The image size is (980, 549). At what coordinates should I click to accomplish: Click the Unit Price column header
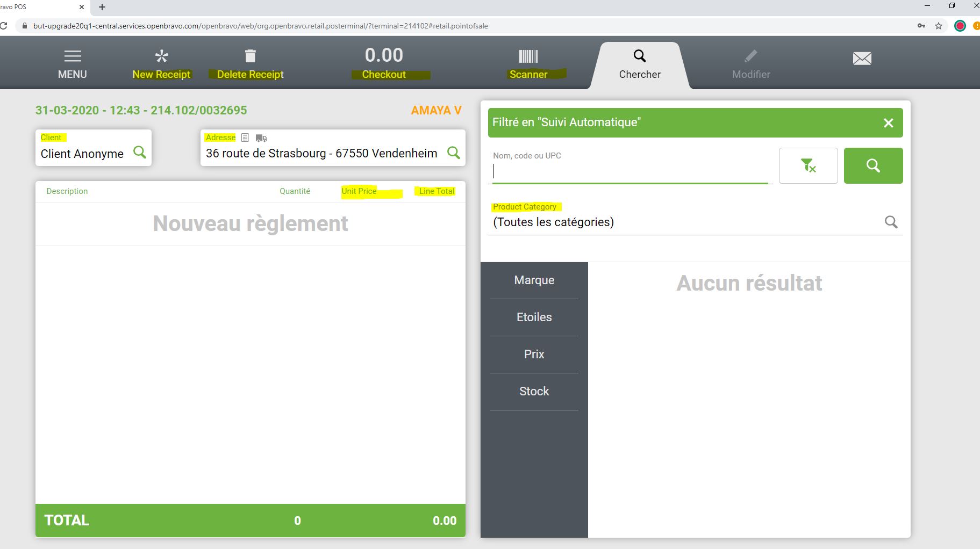pyautogui.click(x=359, y=191)
